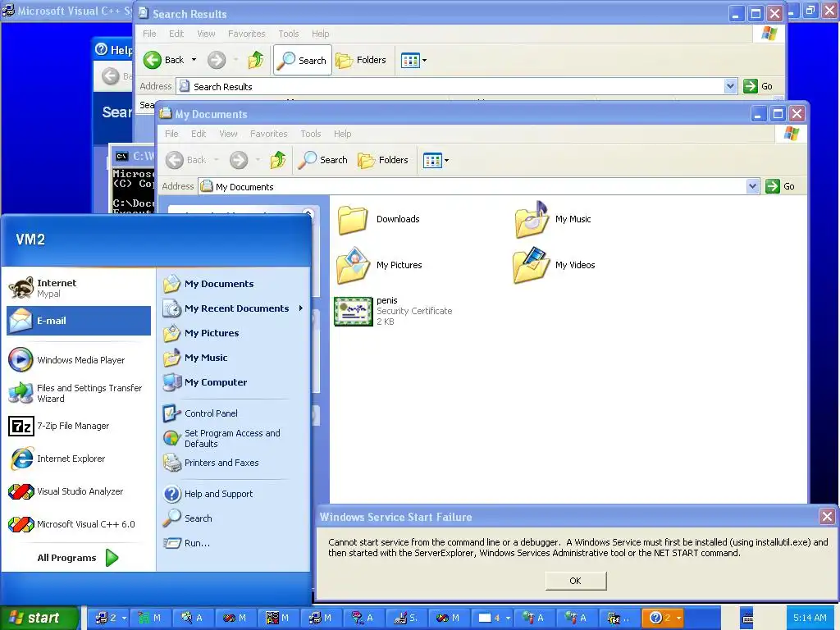840x630 pixels.
Task: Open the Help menu in My Documents
Action: tap(342, 134)
